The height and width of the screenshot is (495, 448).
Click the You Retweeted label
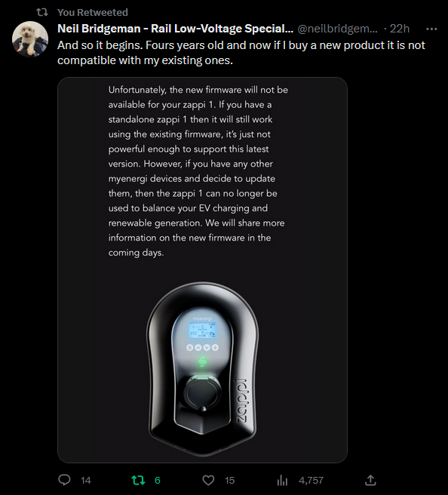(93, 12)
